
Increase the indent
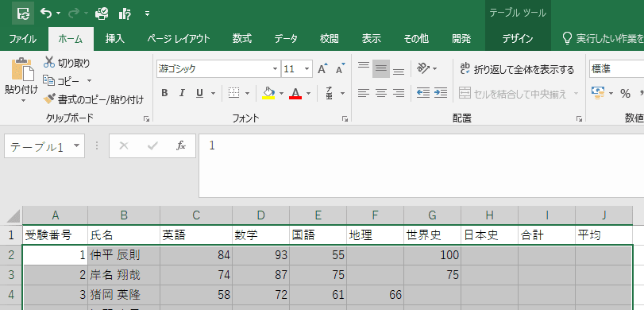pyautogui.click(x=441, y=93)
